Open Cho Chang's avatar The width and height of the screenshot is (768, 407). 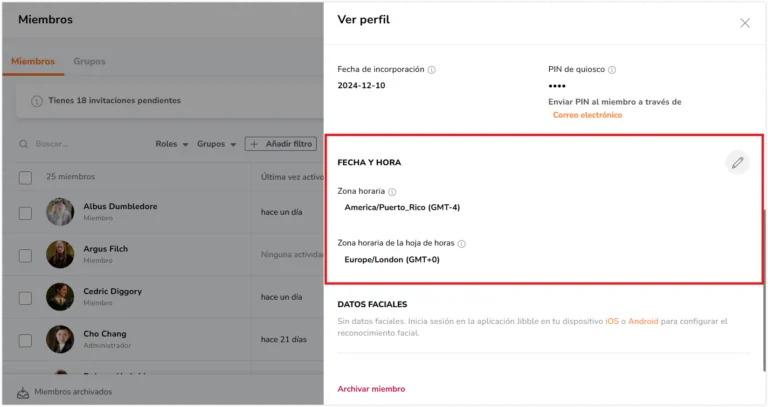pyautogui.click(x=60, y=339)
